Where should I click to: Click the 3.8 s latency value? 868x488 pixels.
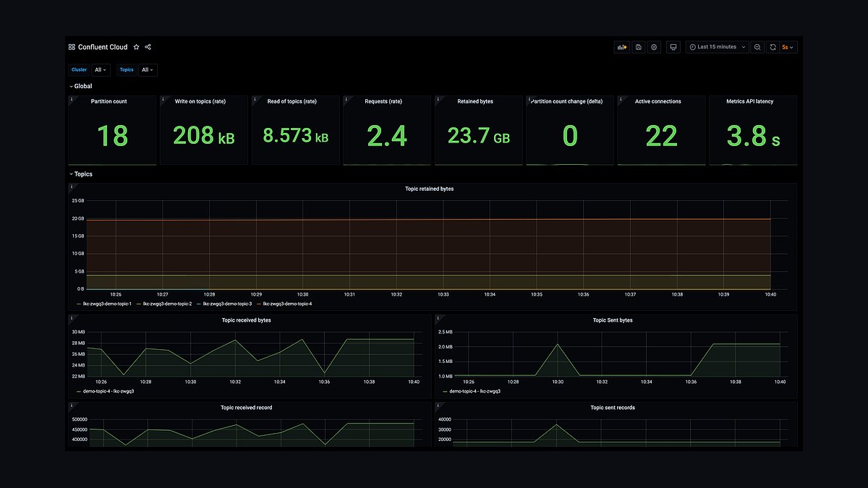point(753,136)
